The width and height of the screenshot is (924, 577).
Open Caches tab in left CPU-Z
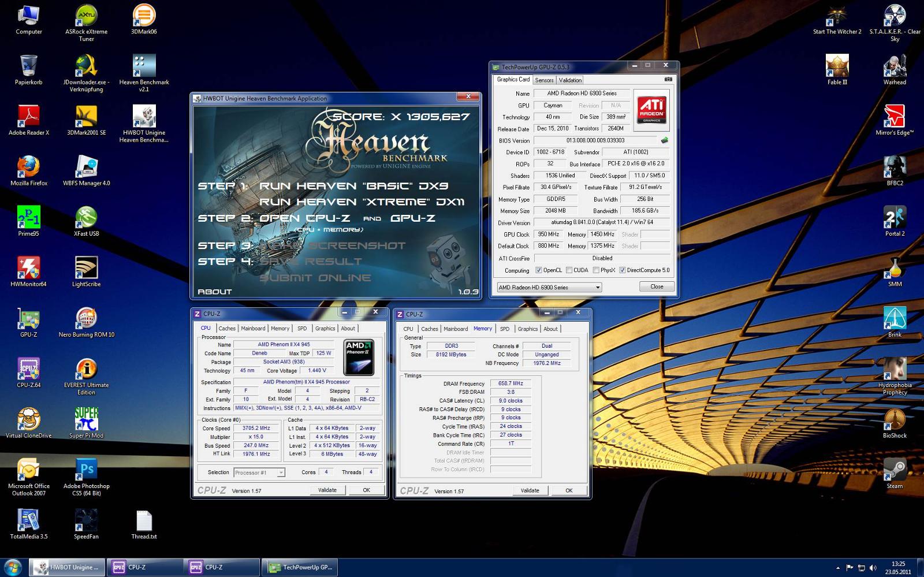[x=227, y=328]
